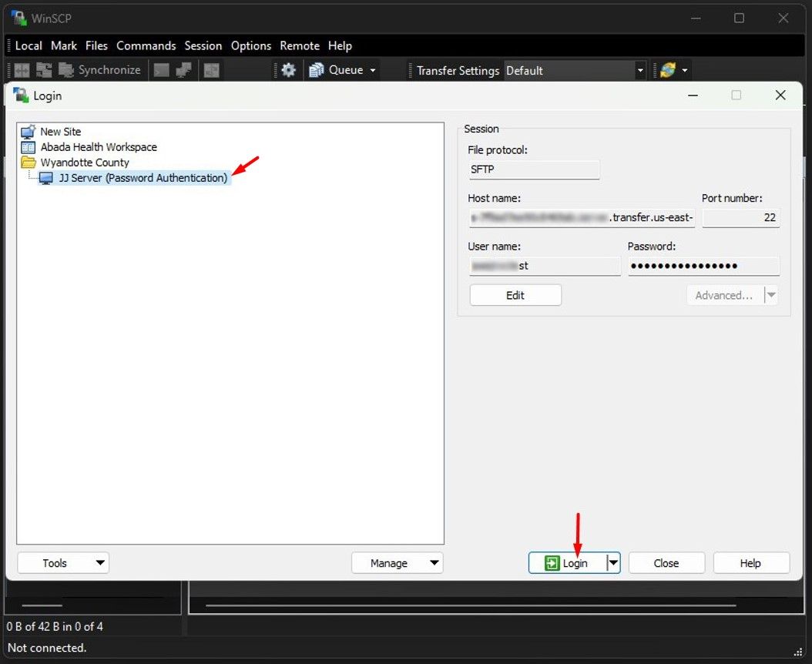Click the Synchronize toolbar button
This screenshot has height=664, width=812.
coord(99,70)
